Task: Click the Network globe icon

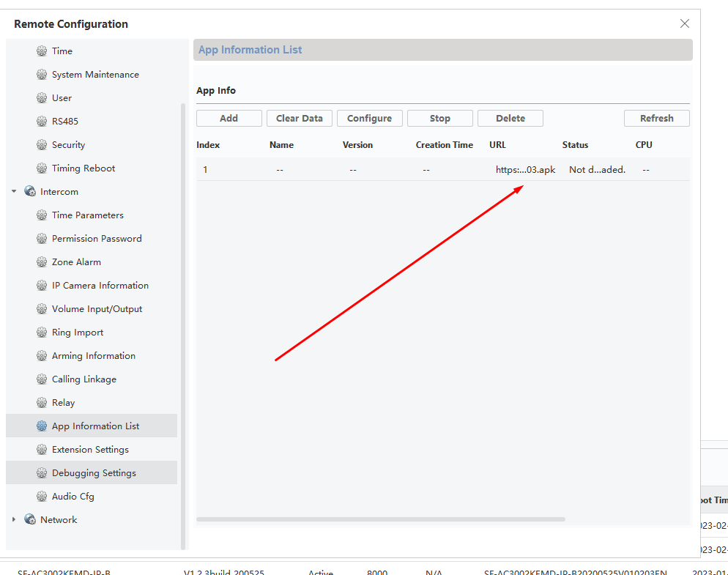Action: tap(30, 520)
